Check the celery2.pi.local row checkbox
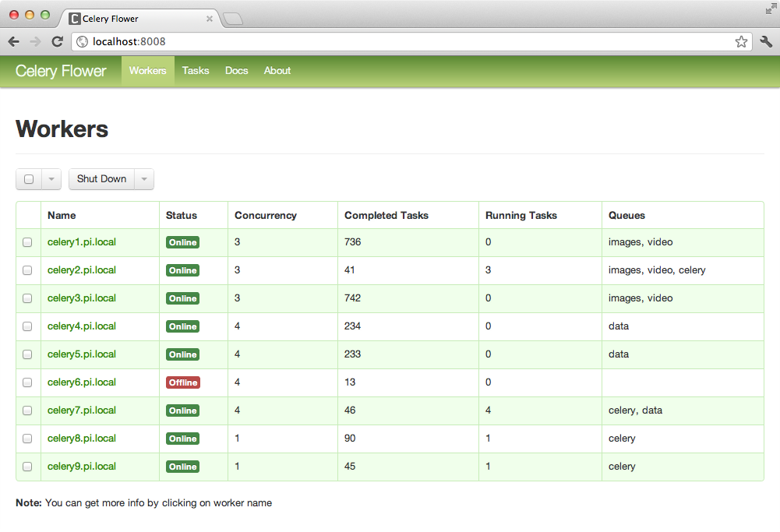Image resolution: width=780 pixels, height=532 pixels. click(x=27, y=270)
